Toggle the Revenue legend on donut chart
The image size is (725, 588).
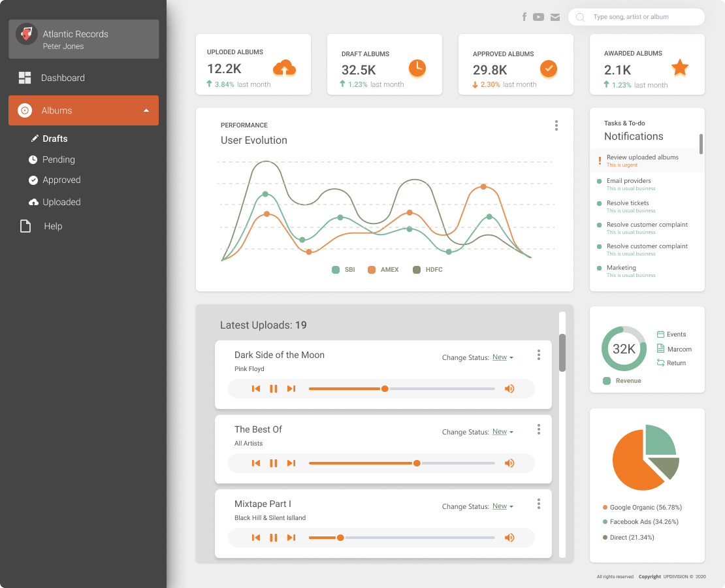[x=622, y=381]
